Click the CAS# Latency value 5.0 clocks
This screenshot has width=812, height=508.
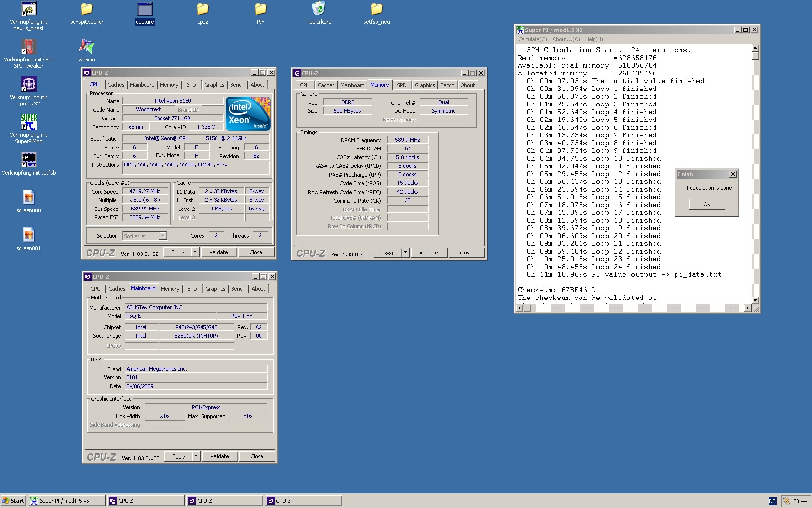[x=407, y=157]
